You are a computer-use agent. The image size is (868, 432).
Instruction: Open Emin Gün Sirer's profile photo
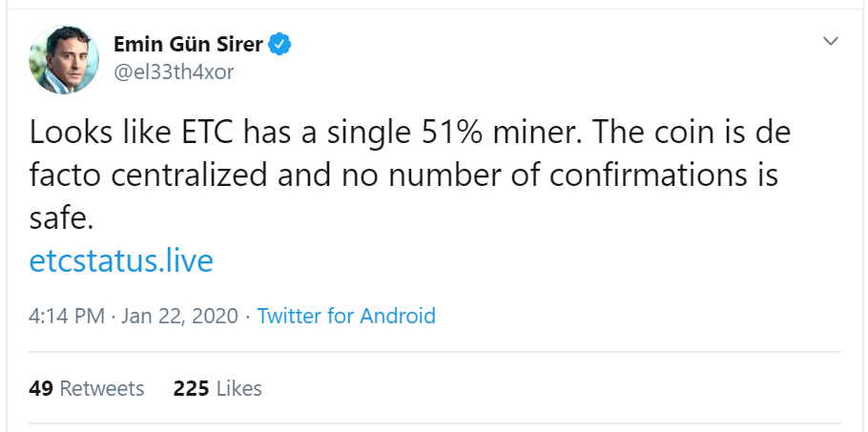point(64,59)
